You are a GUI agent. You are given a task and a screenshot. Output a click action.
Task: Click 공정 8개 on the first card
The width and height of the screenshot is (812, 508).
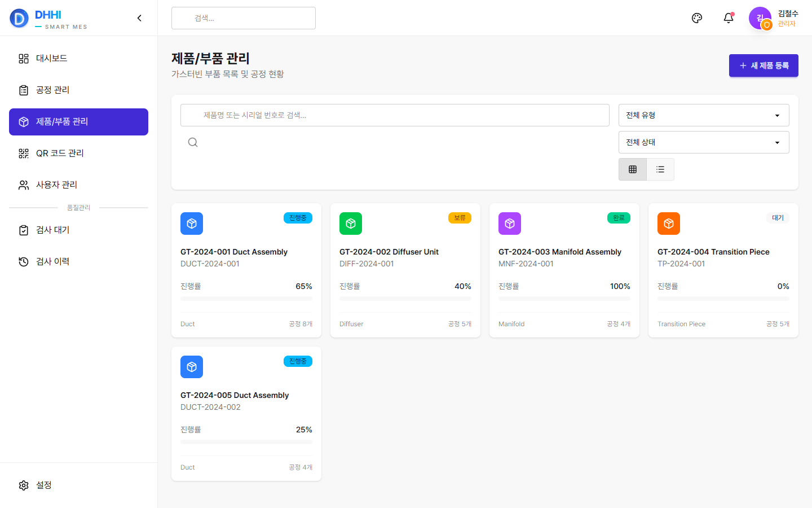[x=301, y=324]
